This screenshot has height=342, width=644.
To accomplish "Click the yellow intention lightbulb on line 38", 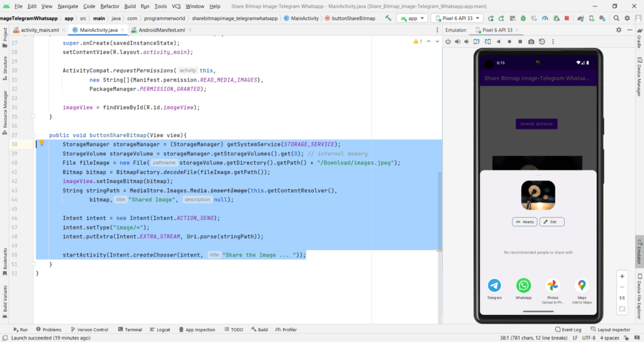I will coord(42,143).
